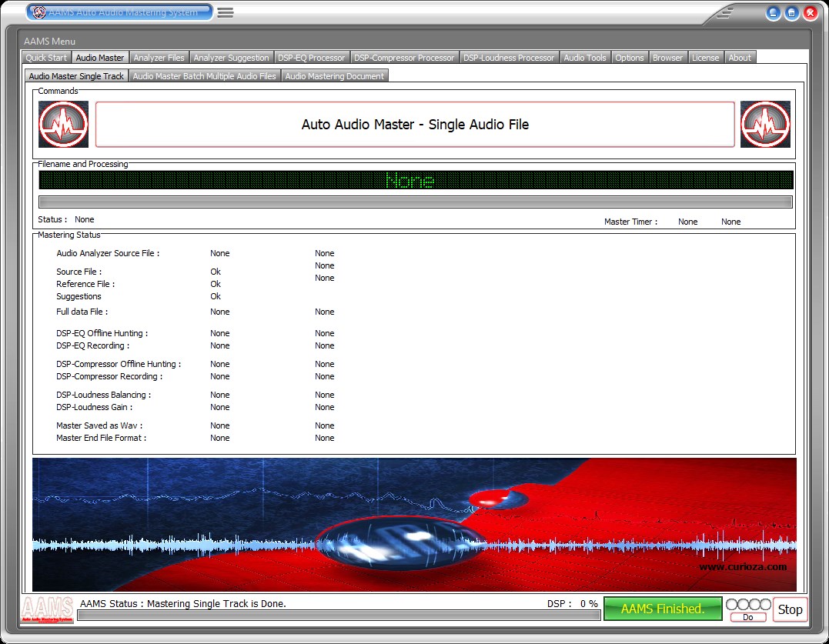Click the AAMS app icon in the title bar

coord(39,12)
